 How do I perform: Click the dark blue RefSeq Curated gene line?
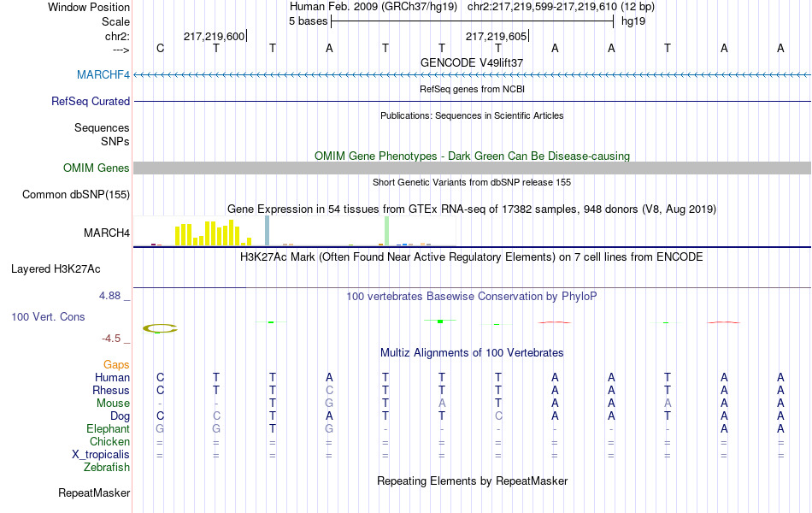[472, 101]
